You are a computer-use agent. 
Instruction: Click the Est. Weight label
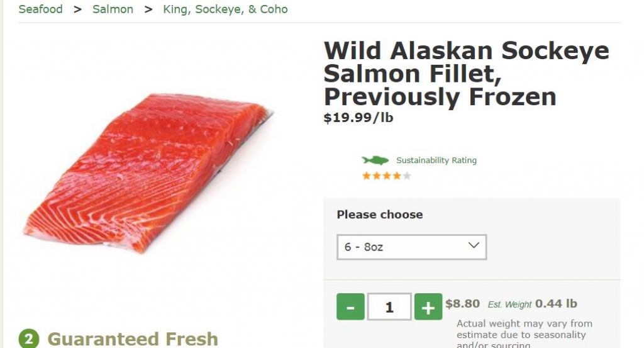[x=509, y=305]
